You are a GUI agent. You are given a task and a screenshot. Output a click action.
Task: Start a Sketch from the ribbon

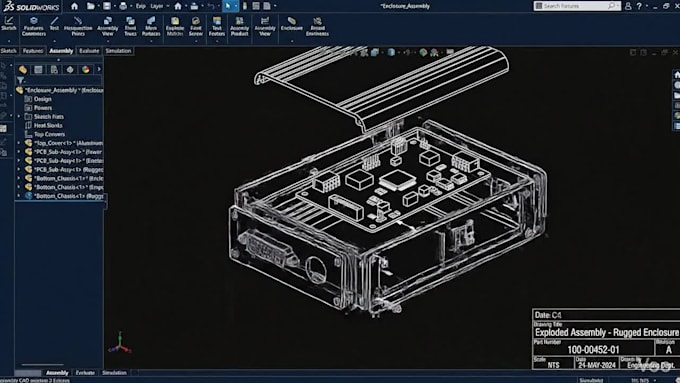9,24
